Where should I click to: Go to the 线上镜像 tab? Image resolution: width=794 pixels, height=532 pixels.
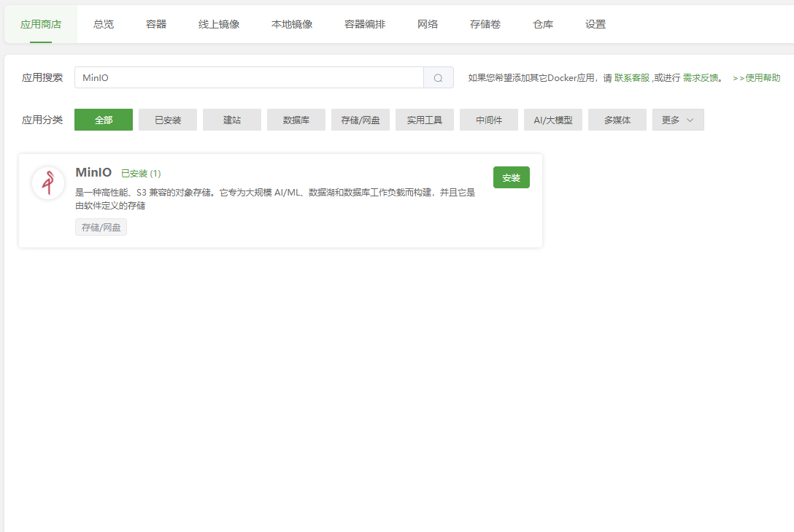click(219, 24)
